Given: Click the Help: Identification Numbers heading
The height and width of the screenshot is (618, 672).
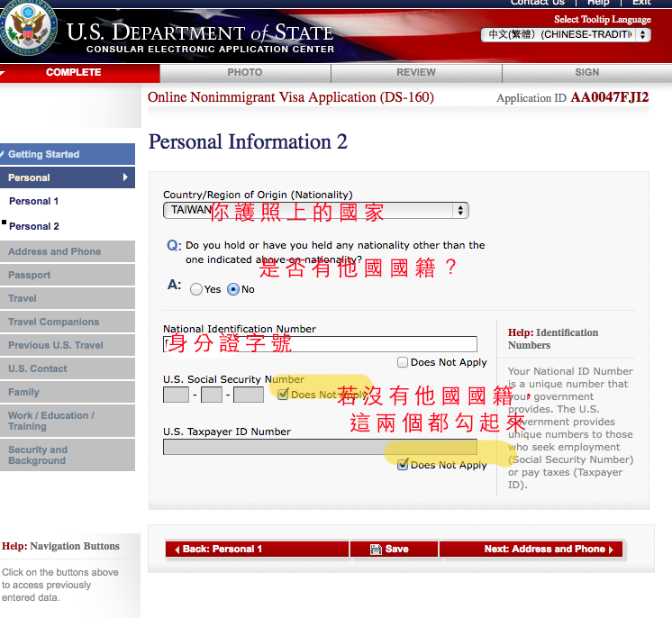Looking at the screenshot, I should pos(553,339).
